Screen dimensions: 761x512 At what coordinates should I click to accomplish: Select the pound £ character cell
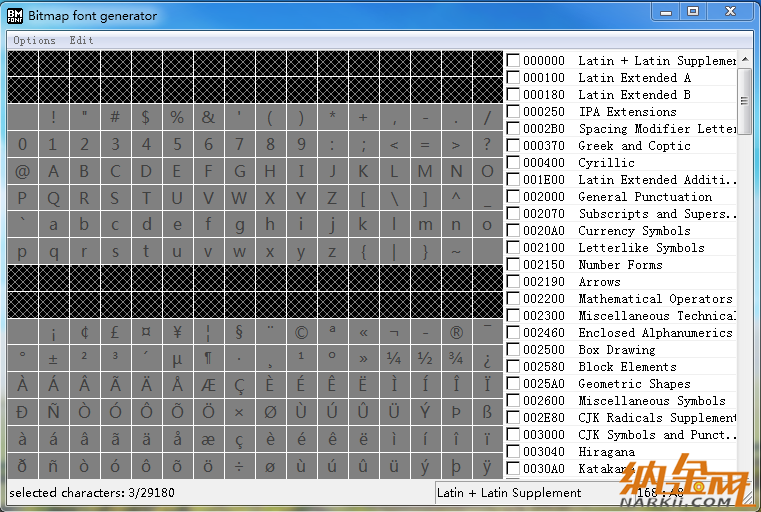(x=115, y=332)
